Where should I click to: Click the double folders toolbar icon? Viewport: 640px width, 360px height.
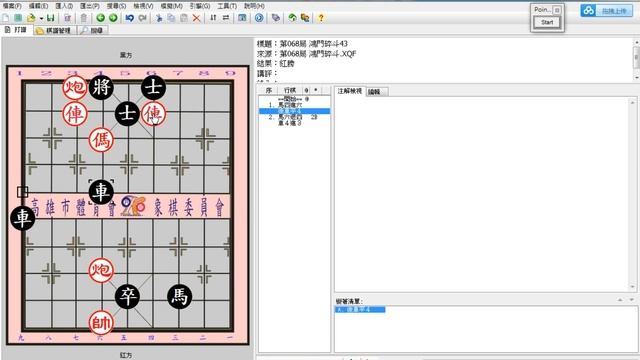click(305, 18)
